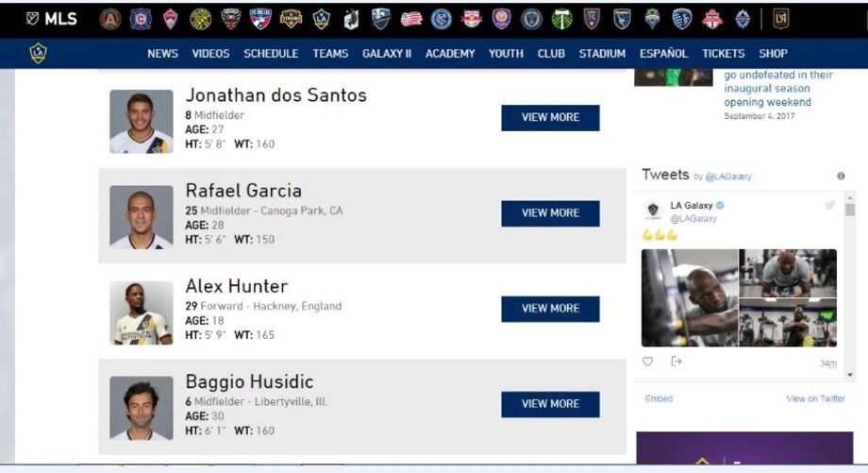The height and width of the screenshot is (473, 868).
Task: Click the @LAGalaxy handle beside Tweets
Action: pyautogui.click(x=728, y=177)
